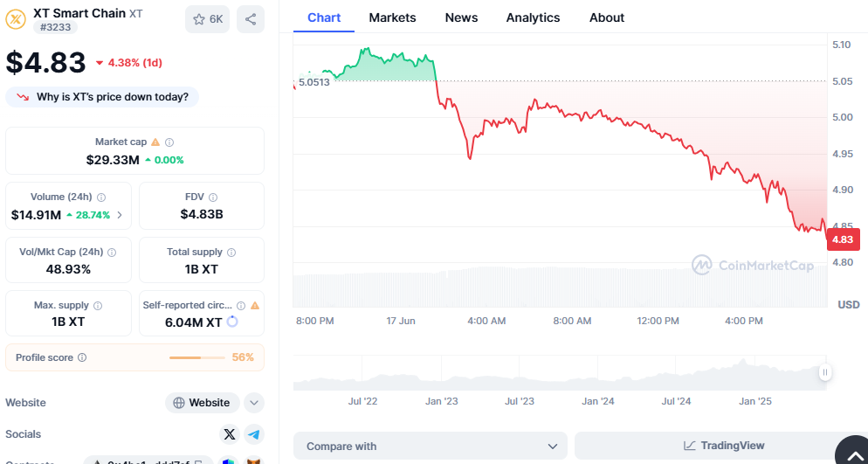The width and height of the screenshot is (868, 464).
Task: Expand the Website links dropdown chevron
Action: [x=254, y=403]
